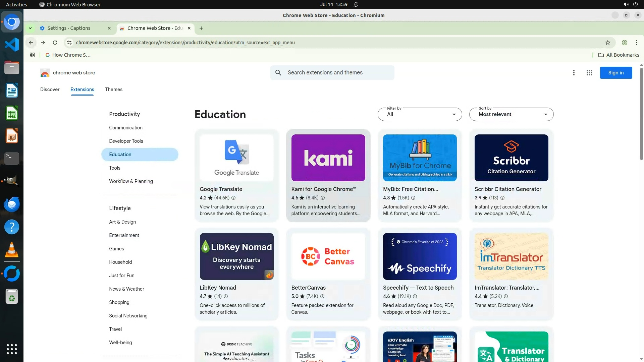Expand the tab search chevron

coord(30,28)
